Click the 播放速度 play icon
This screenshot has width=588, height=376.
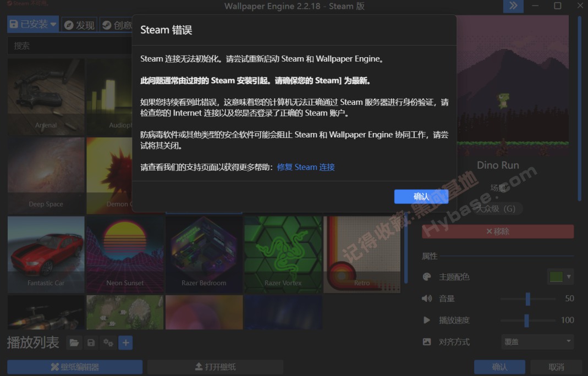click(427, 320)
